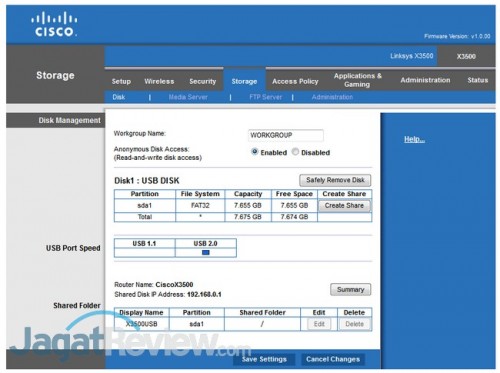
Task: Click the FAT32 file system cell
Action: (x=200, y=206)
